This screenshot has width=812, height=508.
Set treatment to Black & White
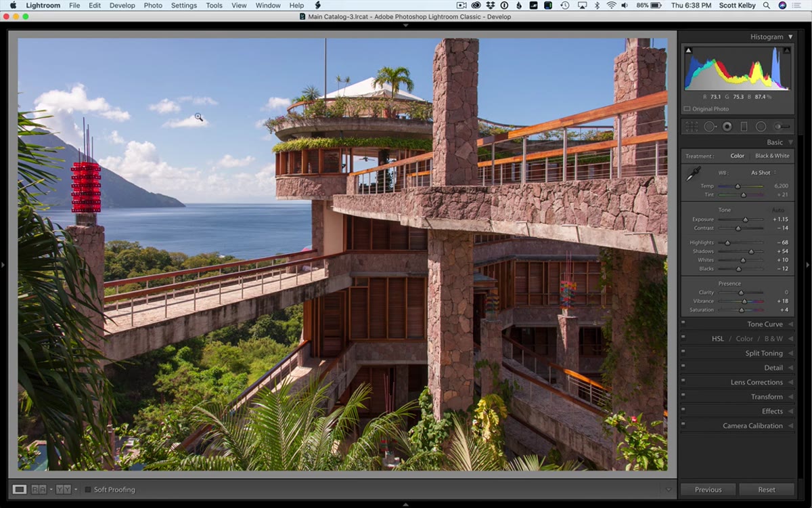(x=772, y=156)
